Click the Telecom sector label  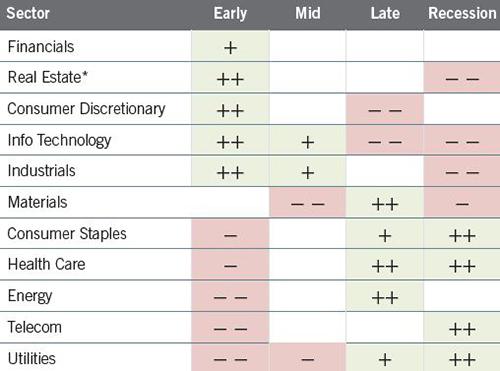[35, 327]
